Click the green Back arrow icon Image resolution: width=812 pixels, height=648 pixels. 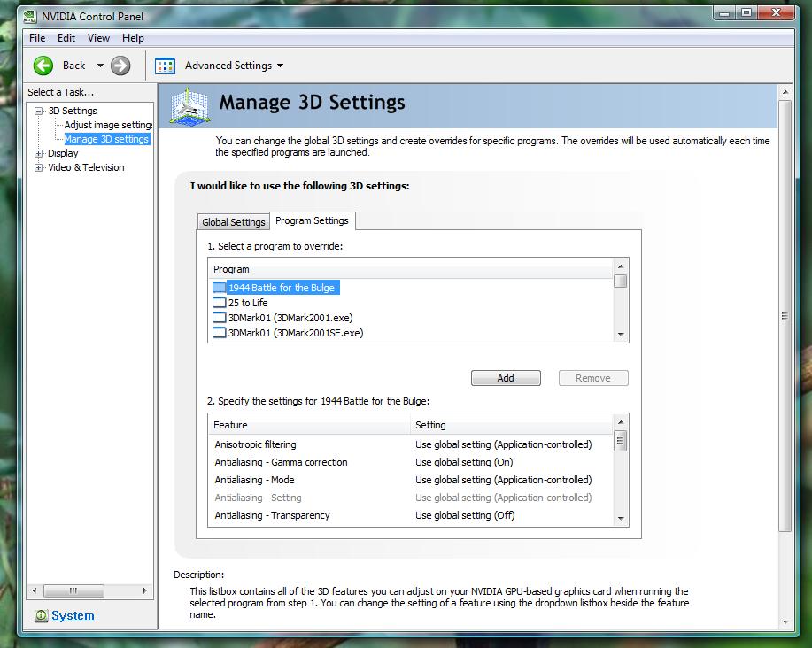[x=43, y=66]
